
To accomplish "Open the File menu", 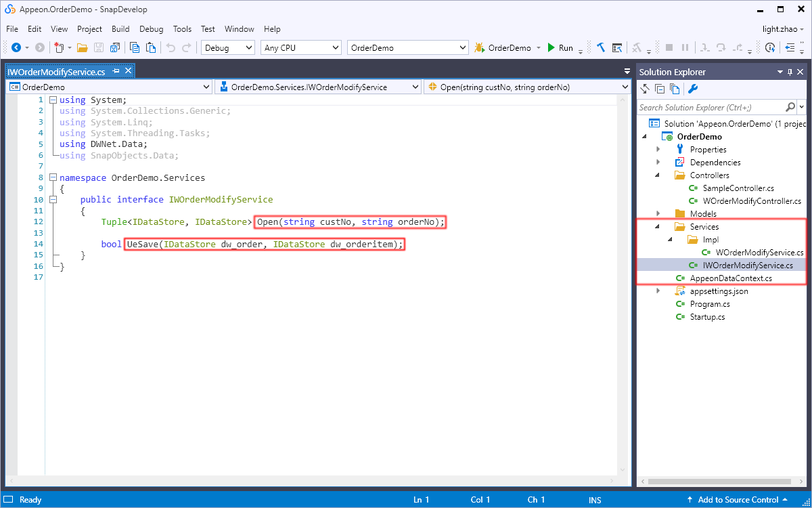I will [12, 29].
